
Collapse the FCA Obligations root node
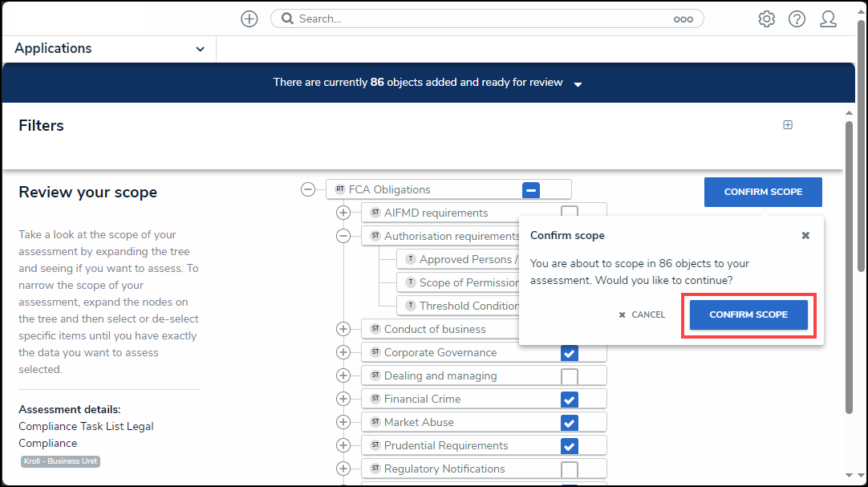pyautogui.click(x=307, y=189)
